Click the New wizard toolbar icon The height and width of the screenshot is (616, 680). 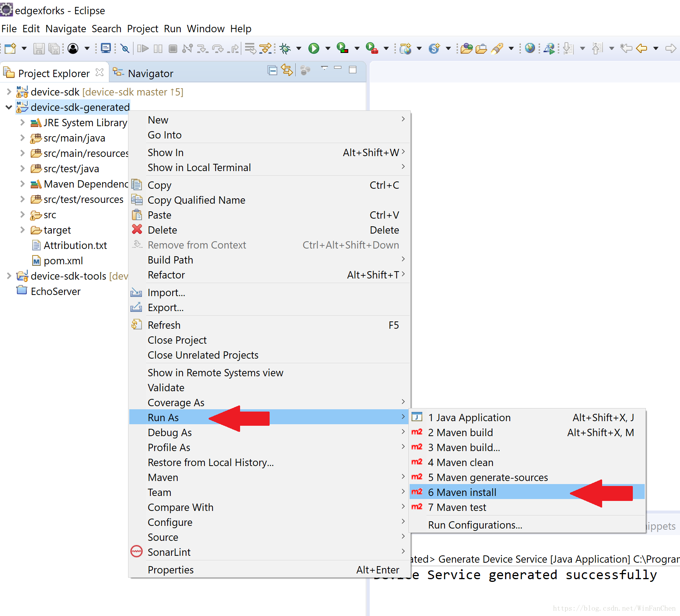pyautogui.click(x=11, y=48)
